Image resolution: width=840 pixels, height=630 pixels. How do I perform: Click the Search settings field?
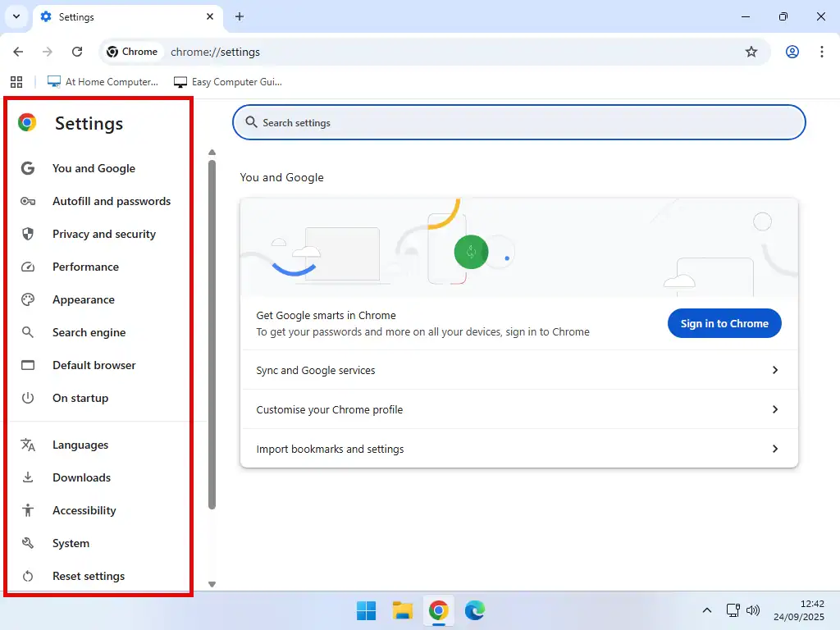tap(518, 123)
